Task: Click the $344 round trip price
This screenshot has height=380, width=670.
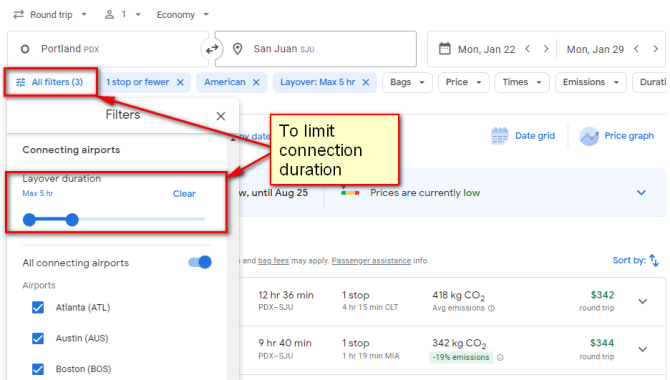Action: [602, 343]
